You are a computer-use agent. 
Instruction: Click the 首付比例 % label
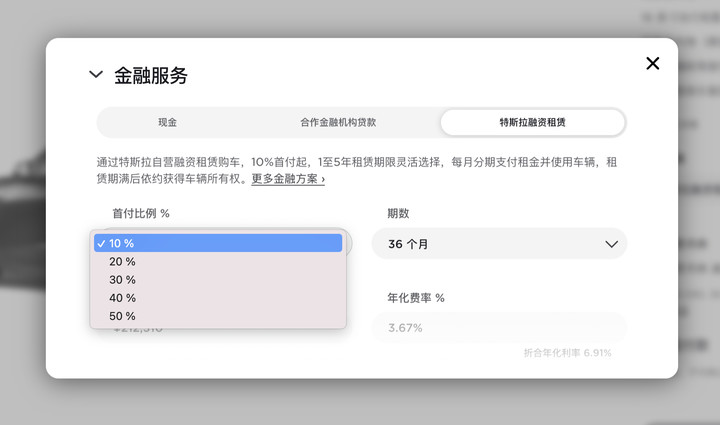coord(141,213)
